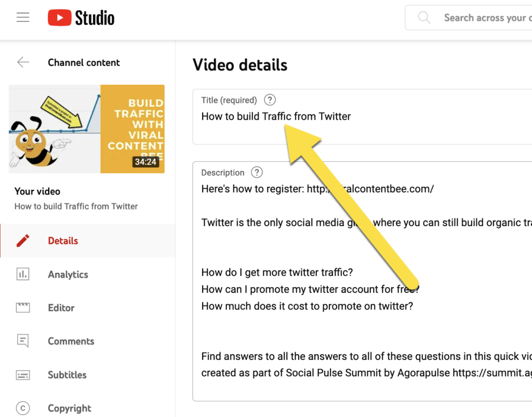This screenshot has height=417, width=532.
Task: Click help icon next to Title
Action: click(x=270, y=100)
